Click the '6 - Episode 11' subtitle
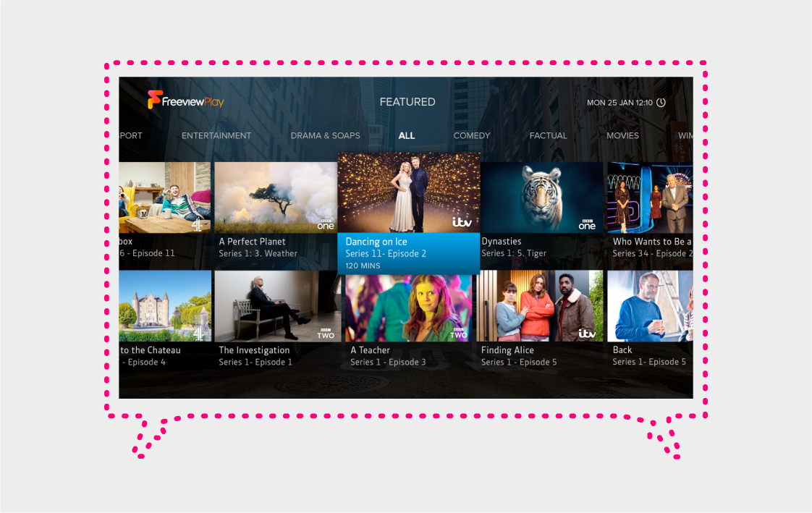Image resolution: width=812 pixels, height=513 pixels. (x=147, y=253)
